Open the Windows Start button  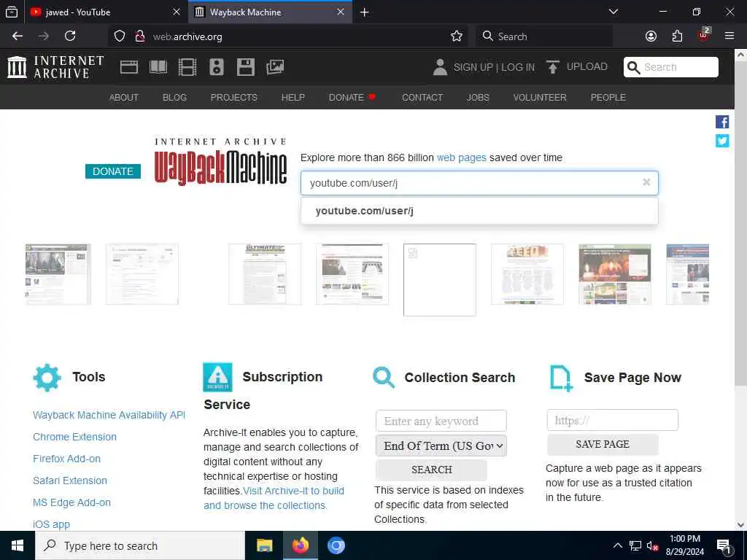coord(18,545)
